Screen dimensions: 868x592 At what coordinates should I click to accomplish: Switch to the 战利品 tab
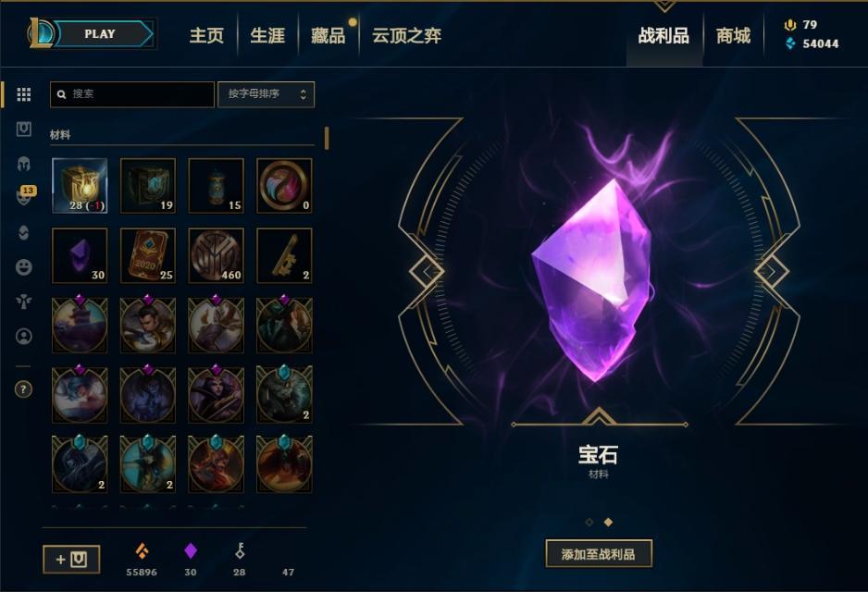(663, 36)
